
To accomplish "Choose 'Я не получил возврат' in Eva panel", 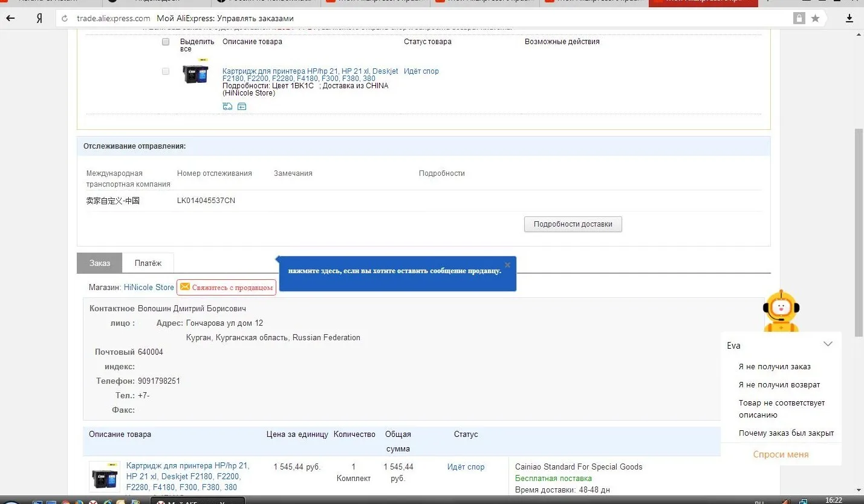I will tap(779, 385).
